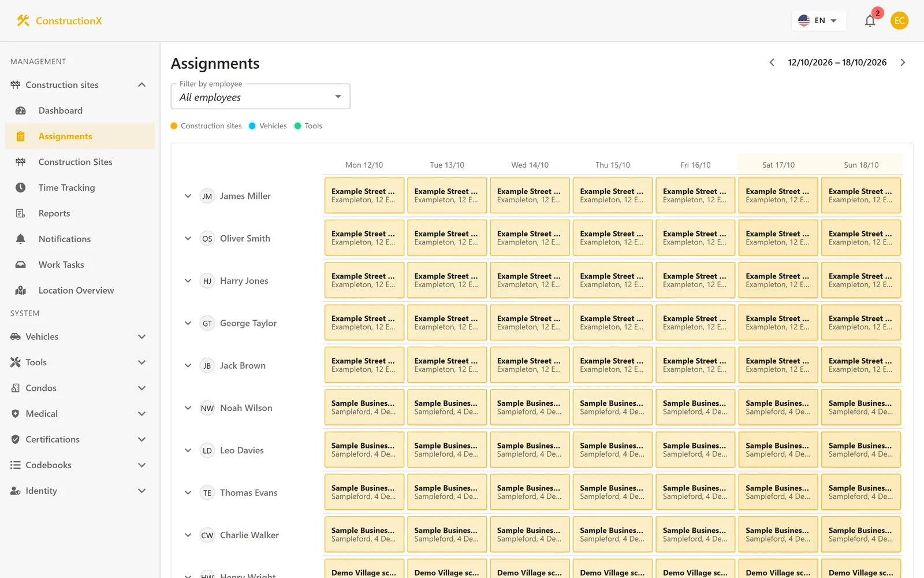924x578 pixels.
Task: Click the OS avatar for Oliver Smith
Action: coord(207,238)
